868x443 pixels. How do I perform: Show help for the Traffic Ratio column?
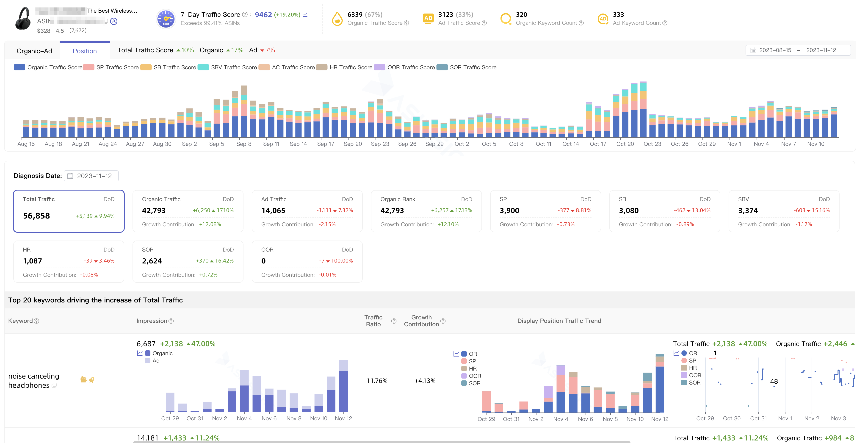click(x=394, y=321)
